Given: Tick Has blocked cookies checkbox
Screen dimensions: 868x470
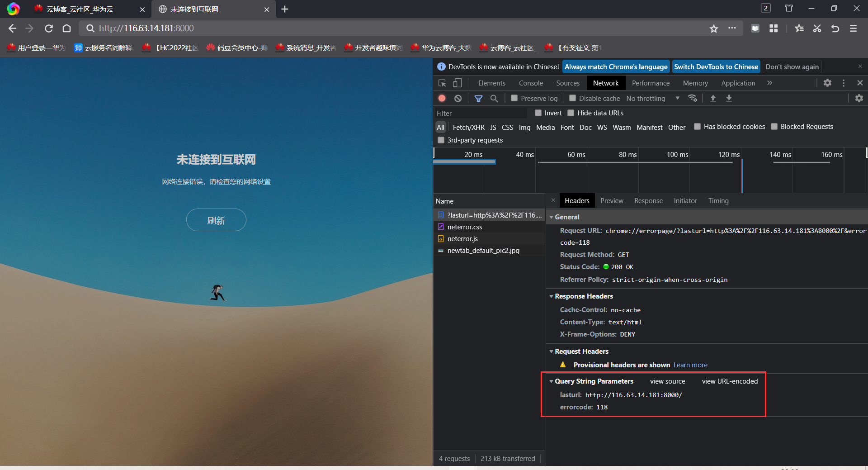Looking at the screenshot, I should [x=697, y=127].
